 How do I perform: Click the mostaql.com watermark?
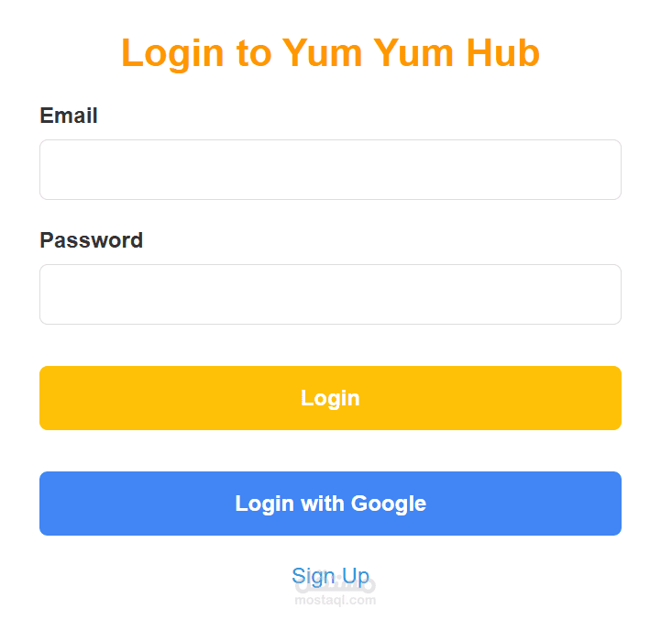(336, 600)
